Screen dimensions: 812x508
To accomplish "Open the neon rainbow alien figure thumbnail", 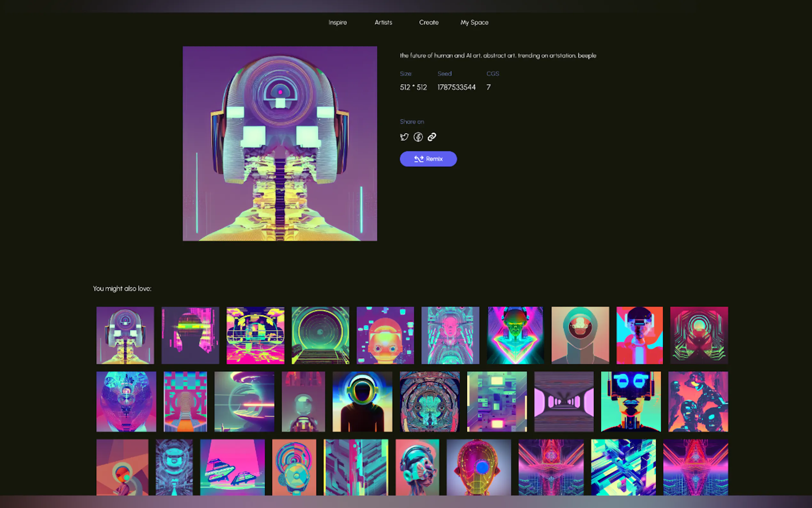I will coord(515,335).
